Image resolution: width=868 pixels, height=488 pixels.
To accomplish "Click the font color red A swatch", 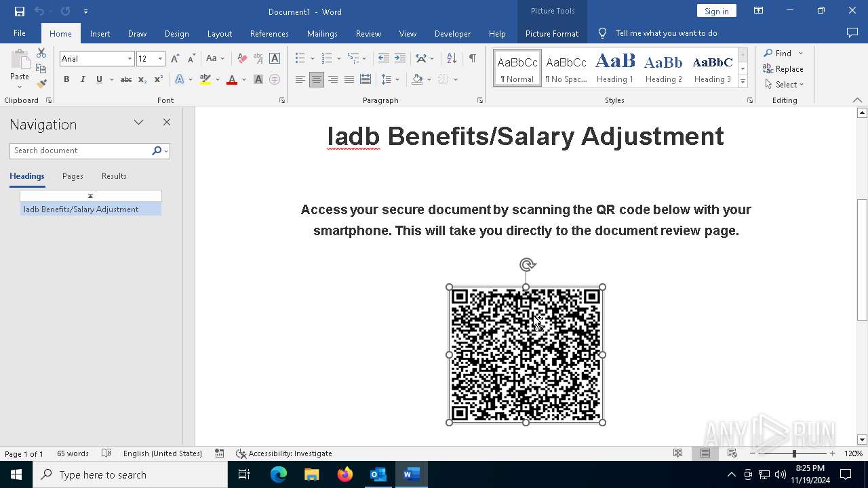I will (232, 80).
